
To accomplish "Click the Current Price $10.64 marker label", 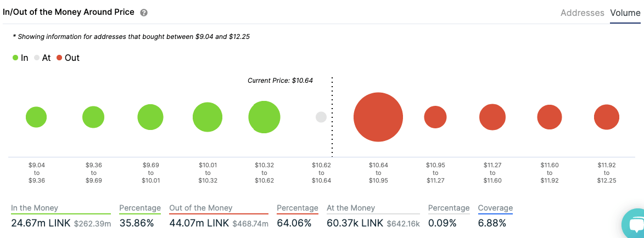I will pos(280,80).
